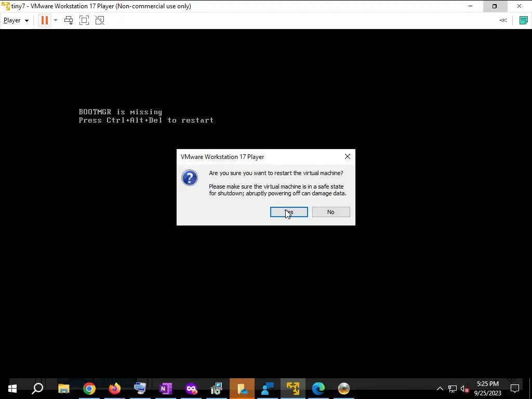Open the blue person chat app
Image resolution: width=532 pixels, height=399 pixels.
(x=268, y=389)
